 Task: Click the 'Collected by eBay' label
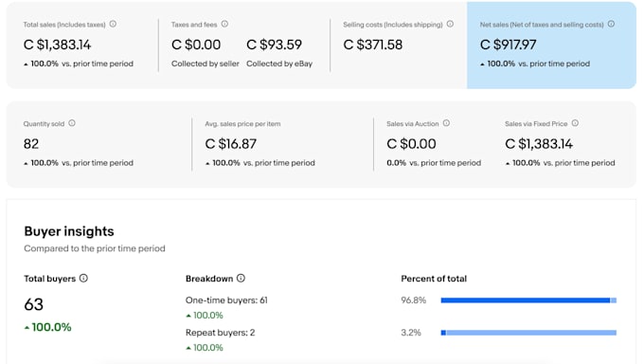click(279, 64)
